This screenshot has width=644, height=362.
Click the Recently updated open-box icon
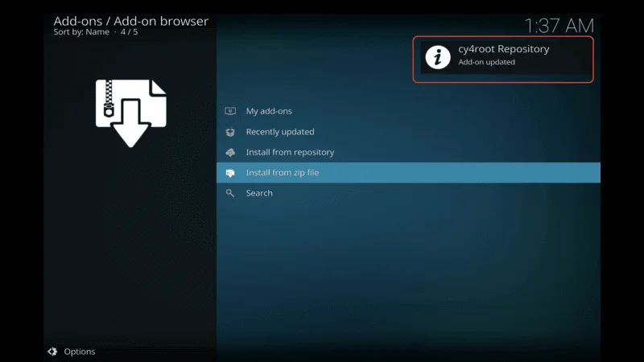[x=230, y=132]
